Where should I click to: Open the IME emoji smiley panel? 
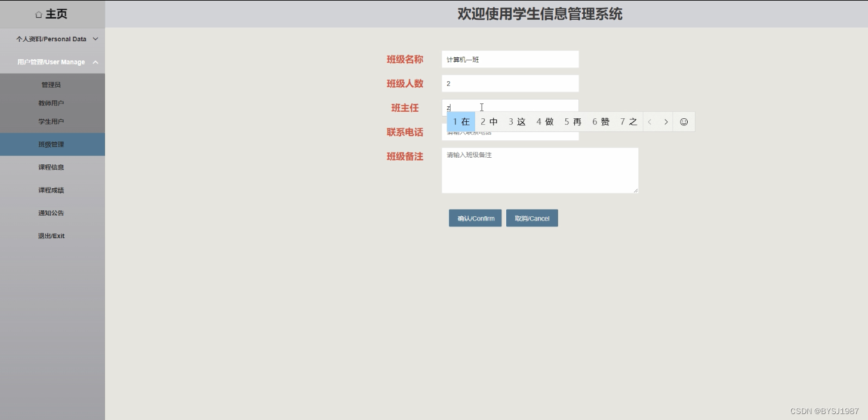pos(684,122)
